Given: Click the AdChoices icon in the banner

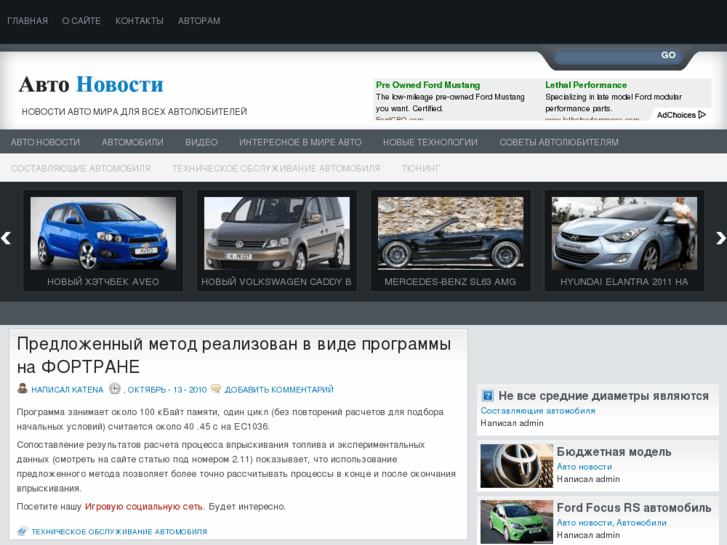Looking at the screenshot, I should click(702, 115).
